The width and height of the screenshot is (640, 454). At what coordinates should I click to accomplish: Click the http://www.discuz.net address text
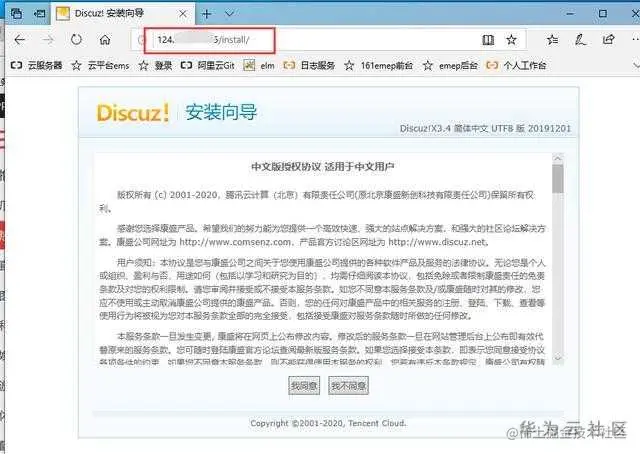tap(437, 242)
